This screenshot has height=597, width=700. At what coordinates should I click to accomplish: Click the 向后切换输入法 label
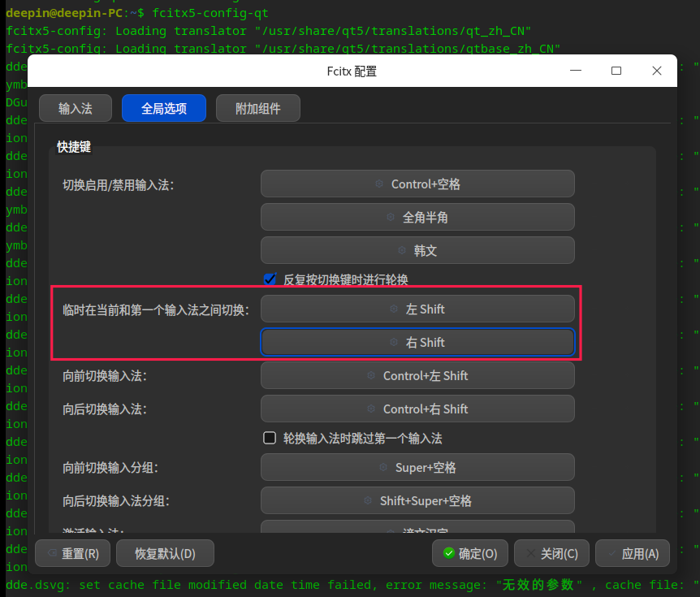[105, 409]
